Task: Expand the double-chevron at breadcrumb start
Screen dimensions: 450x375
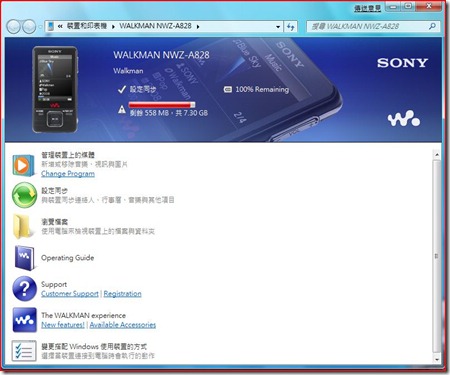Action: pyautogui.click(x=60, y=26)
